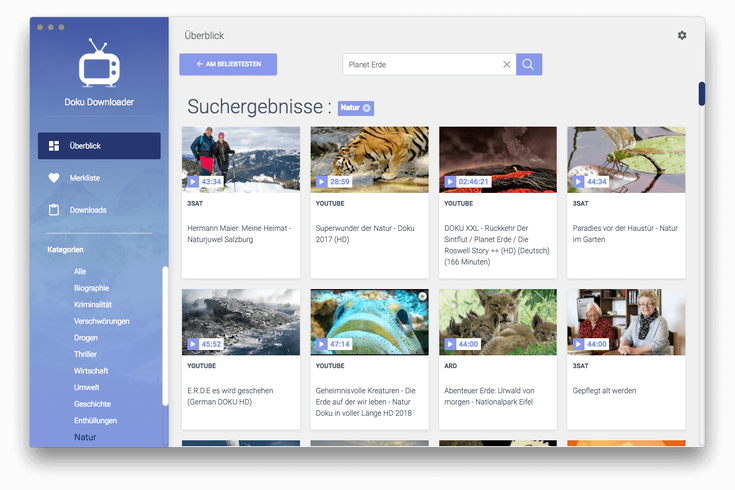Click the ARD source label

pyautogui.click(x=450, y=366)
